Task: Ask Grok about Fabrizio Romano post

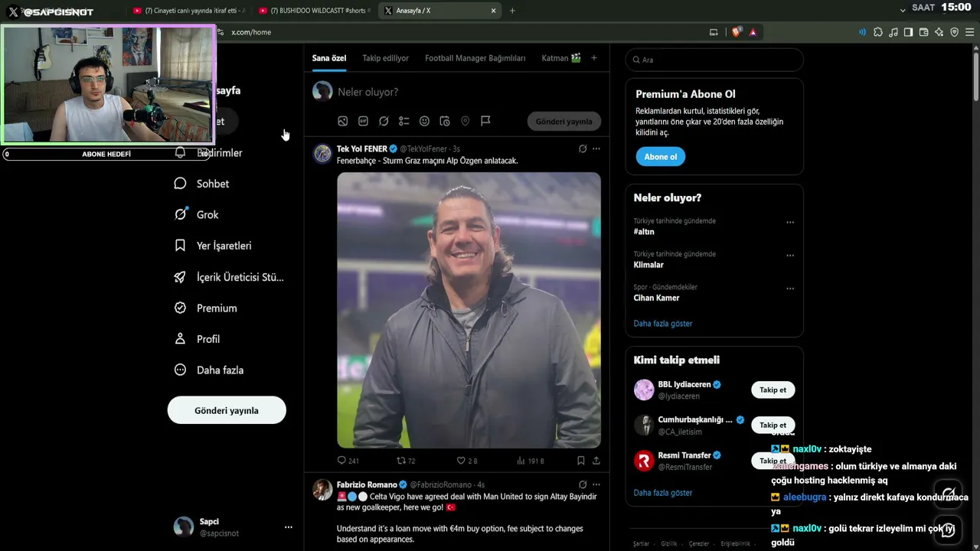Action: click(x=583, y=484)
